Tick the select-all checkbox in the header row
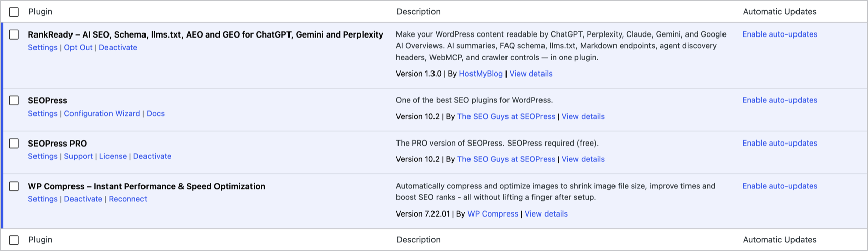The height and width of the screenshot is (251, 868). (x=14, y=12)
